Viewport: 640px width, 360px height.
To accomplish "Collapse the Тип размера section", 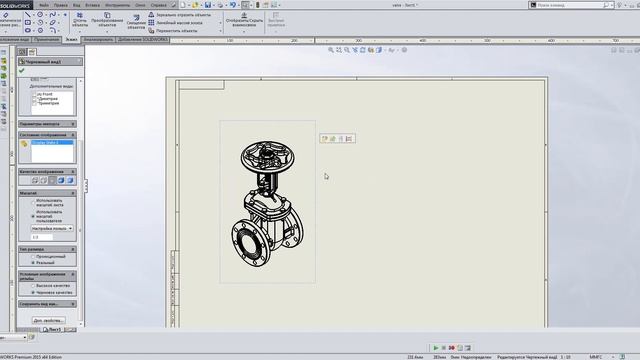I will coord(73,249).
